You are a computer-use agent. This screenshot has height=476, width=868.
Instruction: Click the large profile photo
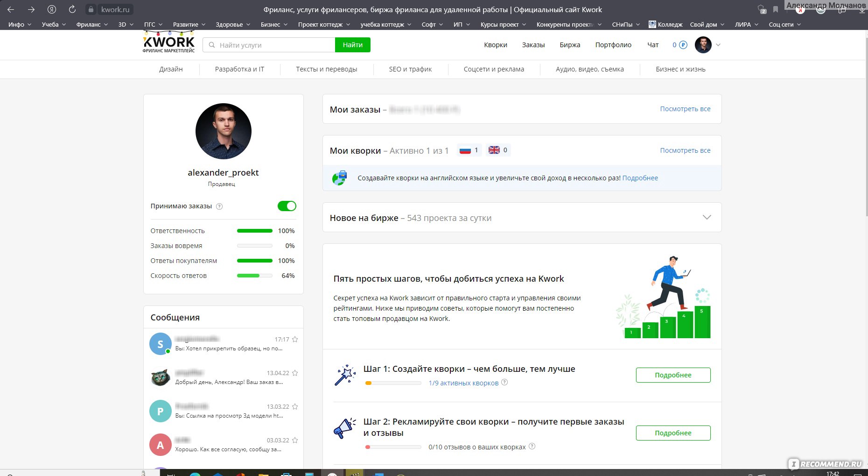pos(223,131)
